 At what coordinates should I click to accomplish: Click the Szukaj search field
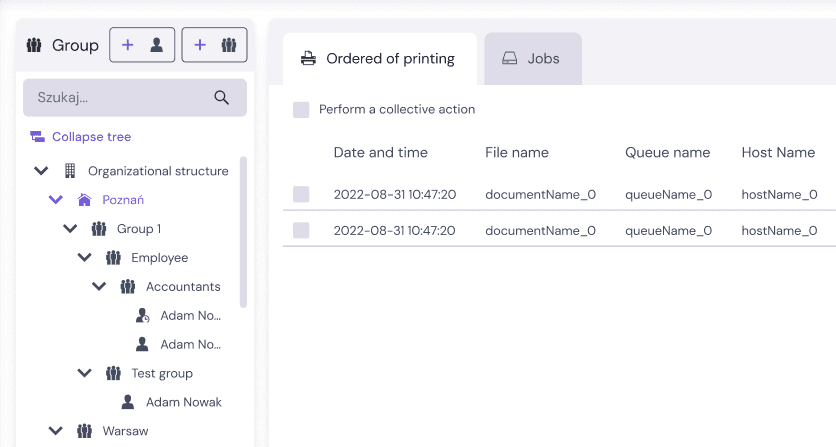pyautogui.click(x=135, y=98)
